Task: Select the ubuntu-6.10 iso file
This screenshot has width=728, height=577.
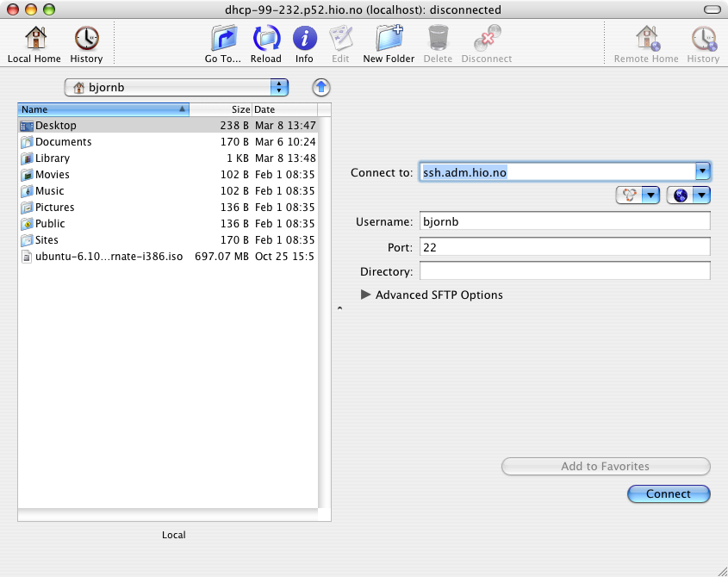Action: coord(168,257)
